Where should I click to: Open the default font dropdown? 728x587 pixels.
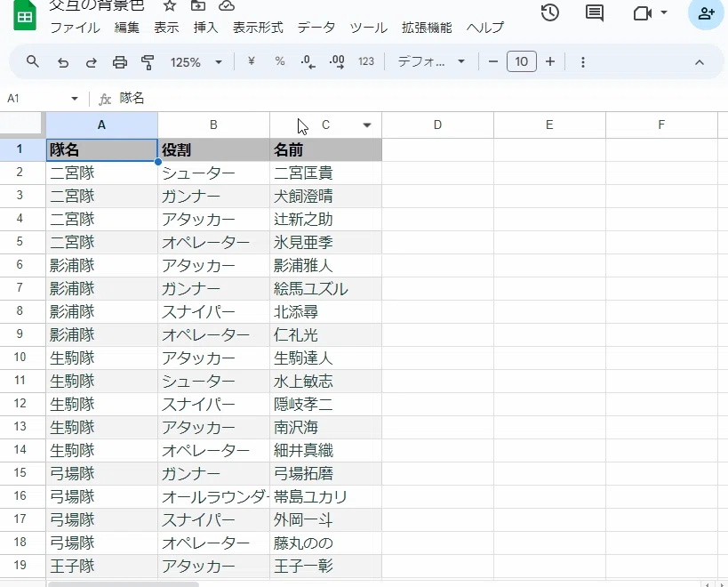click(x=431, y=61)
